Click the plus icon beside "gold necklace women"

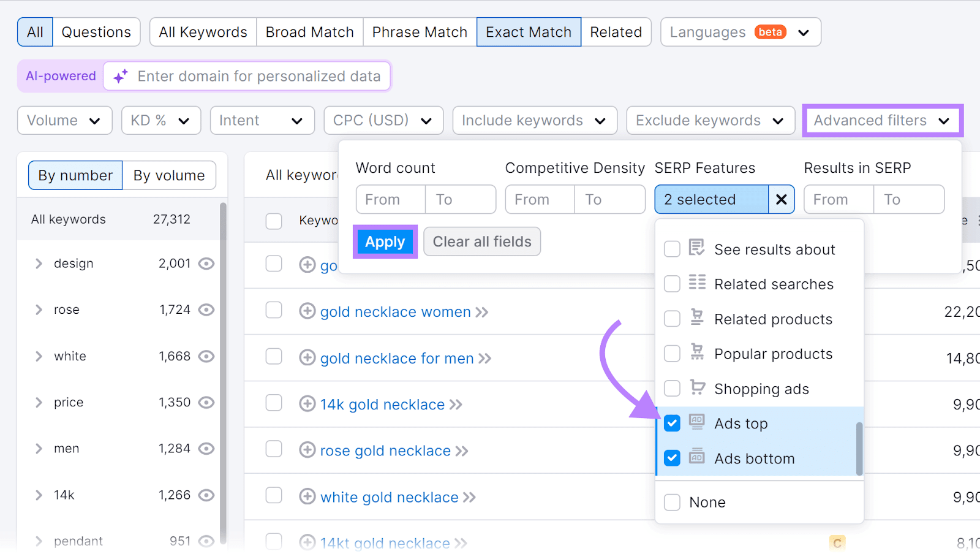click(x=307, y=311)
